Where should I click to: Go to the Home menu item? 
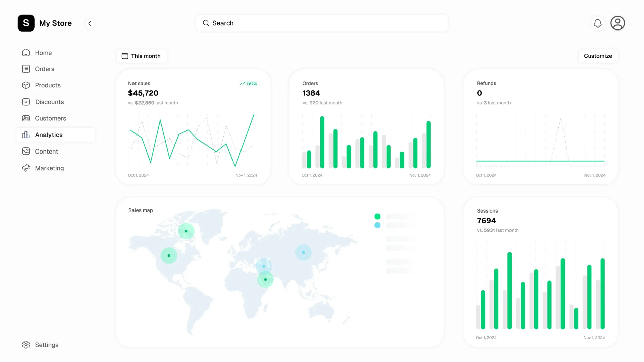[43, 53]
